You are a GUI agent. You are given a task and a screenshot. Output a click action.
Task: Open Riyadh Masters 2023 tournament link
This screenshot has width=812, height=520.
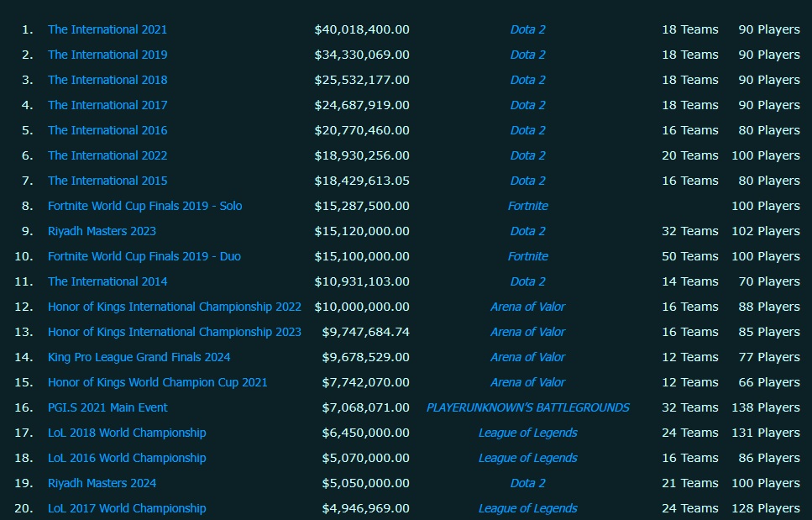tap(102, 231)
